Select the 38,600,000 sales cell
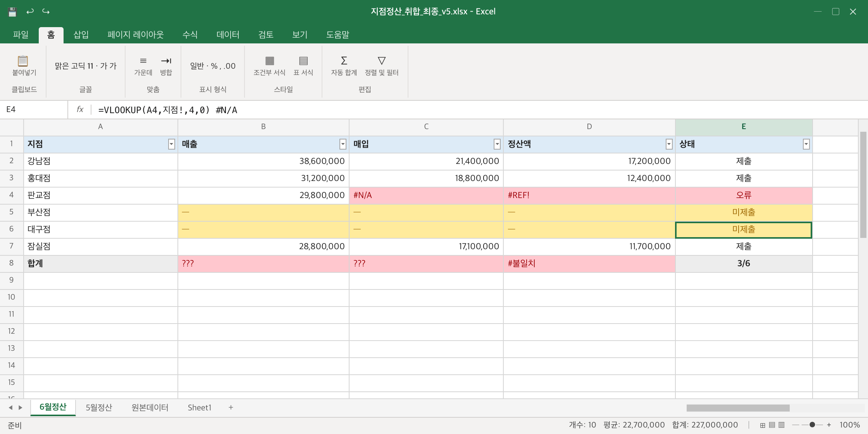Screen dimensions: 868x434 coord(263,161)
